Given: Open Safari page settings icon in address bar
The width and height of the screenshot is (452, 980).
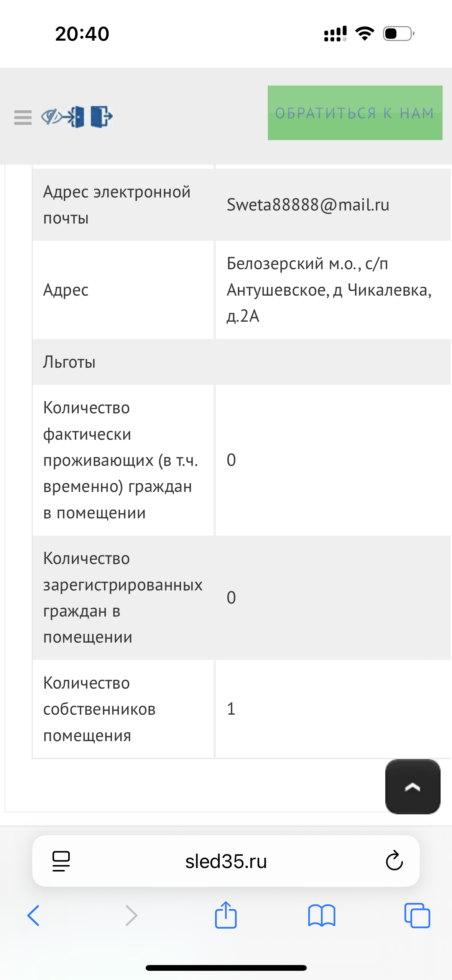Looking at the screenshot, I should click(61, 861).
